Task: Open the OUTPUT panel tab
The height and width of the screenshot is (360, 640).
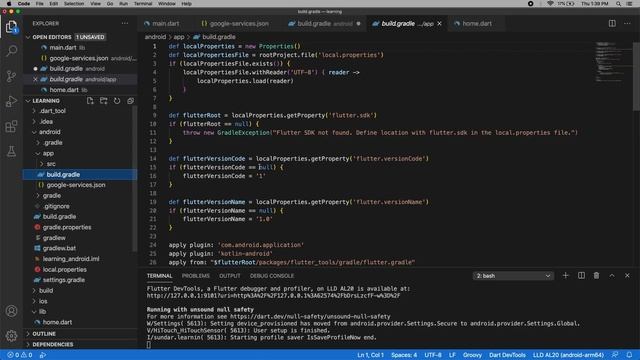Action: pos(230,276)
